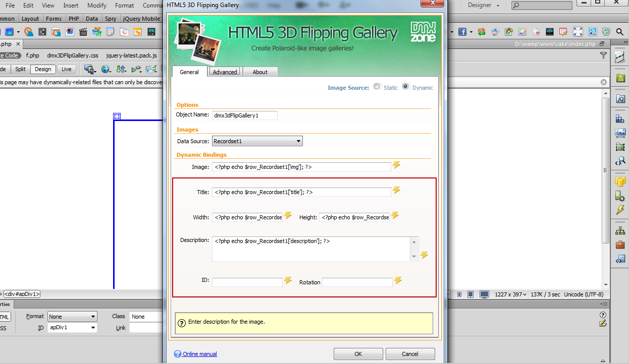Click the lightning icon next to ID
The height and width of the screenshot is (364, 629).
[288, 281]
